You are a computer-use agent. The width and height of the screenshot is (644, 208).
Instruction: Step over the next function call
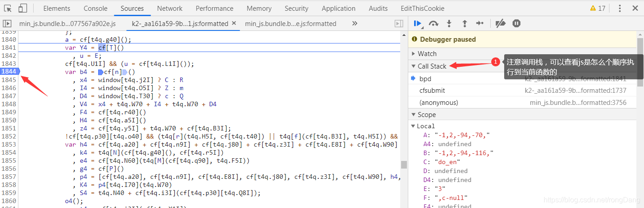click(433, 23)
